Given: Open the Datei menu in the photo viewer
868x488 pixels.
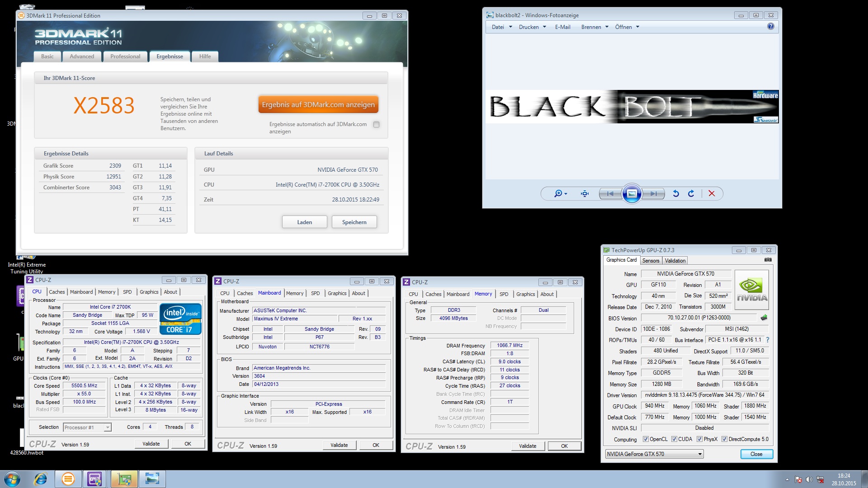Looking at the screenshot, I should coord(502,27).
